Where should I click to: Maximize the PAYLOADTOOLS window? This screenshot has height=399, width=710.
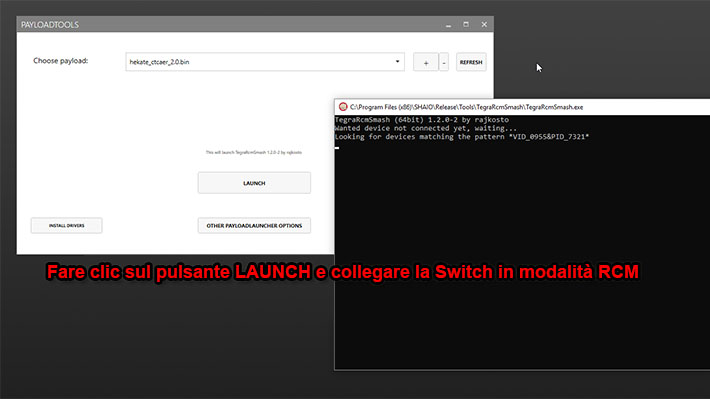466,24
